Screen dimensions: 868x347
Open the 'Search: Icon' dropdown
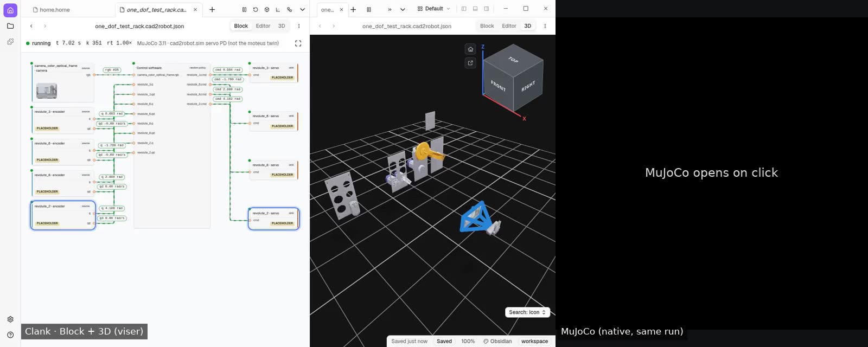click(x=528, y=312)
